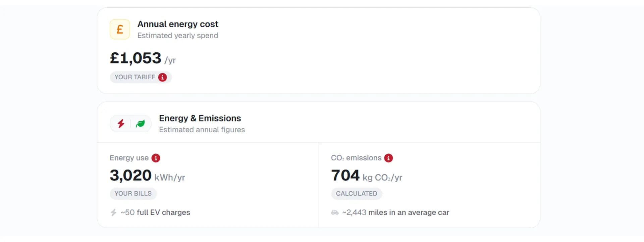Select the car icon next to miles
The height and width of the screenshot is (242, 644).
click(335, 212)
